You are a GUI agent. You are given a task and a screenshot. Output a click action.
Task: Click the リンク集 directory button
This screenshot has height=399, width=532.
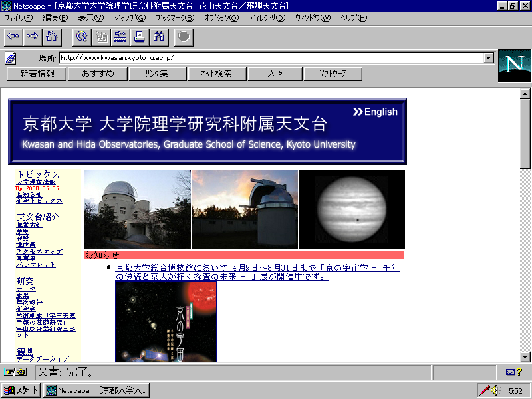158,74
